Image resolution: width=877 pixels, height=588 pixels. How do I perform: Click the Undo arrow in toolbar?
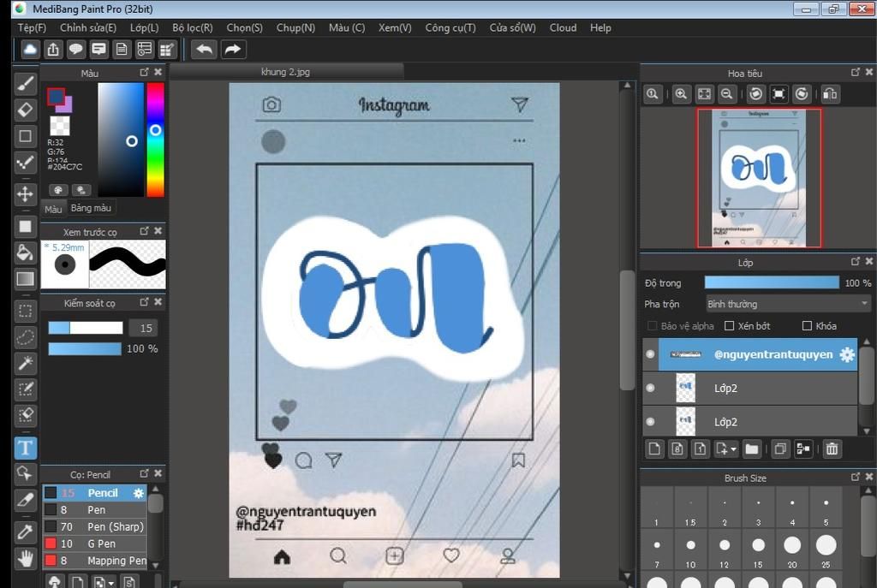point(204,49)
